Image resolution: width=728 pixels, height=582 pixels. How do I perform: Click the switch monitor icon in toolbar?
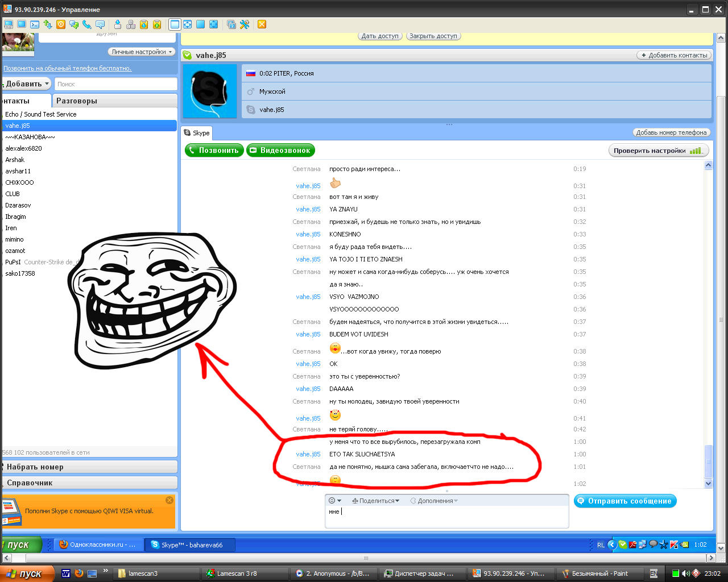coord(231,24)
